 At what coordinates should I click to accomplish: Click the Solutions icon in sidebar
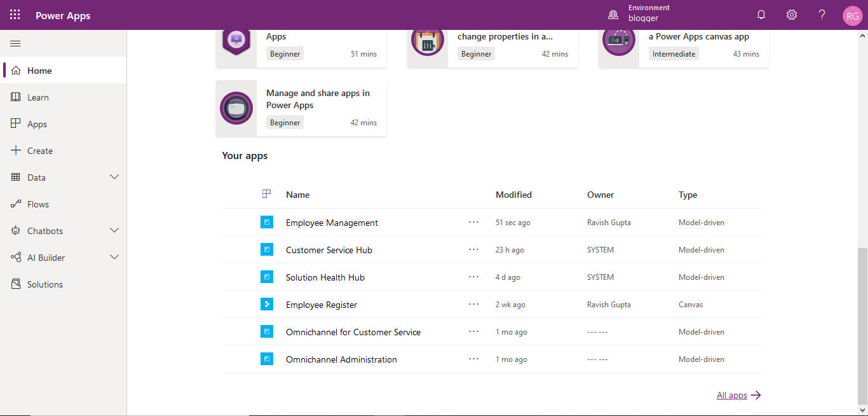[16, 284]
